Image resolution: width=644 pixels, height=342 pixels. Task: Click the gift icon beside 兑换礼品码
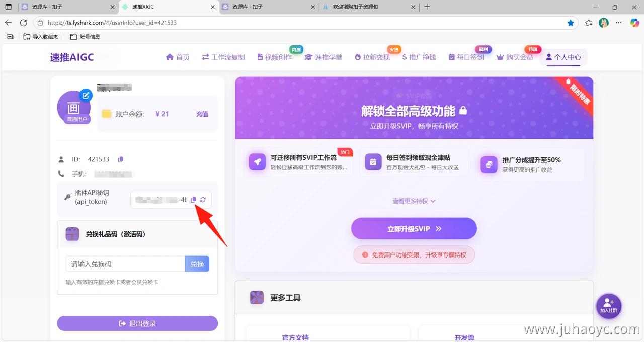coord(72,234)
